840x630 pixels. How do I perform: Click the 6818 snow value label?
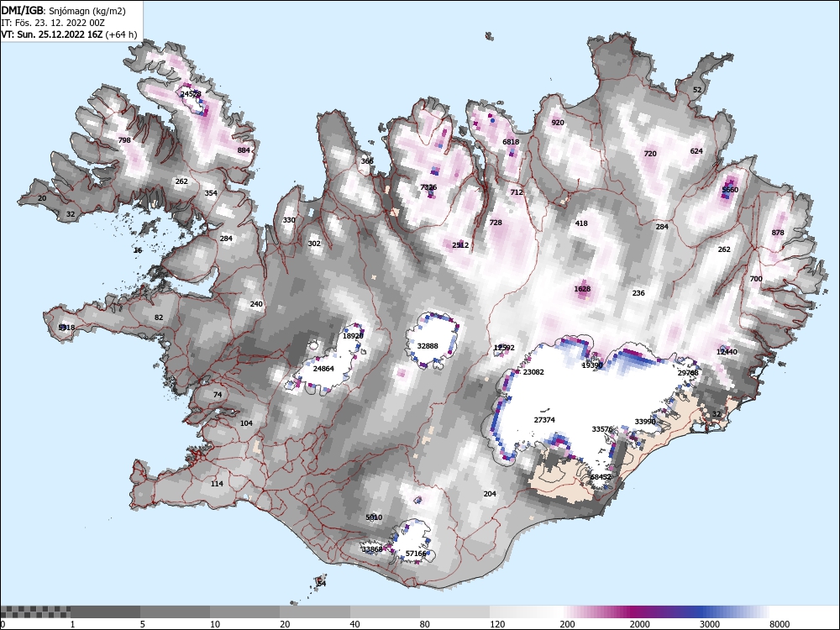click(511, 142)
